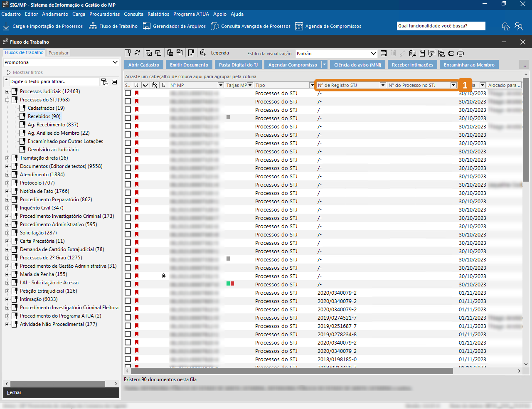Click the user profile icon at top right
The height and width of the screenshot is (409, 532).
pos(519,26)
